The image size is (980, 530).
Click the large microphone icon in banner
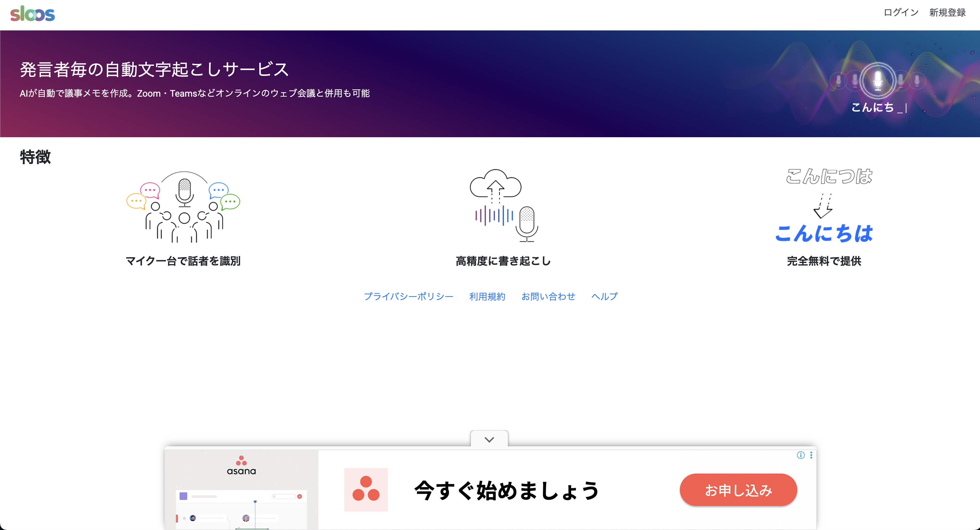pyautogui.click(x=878, y=80)
